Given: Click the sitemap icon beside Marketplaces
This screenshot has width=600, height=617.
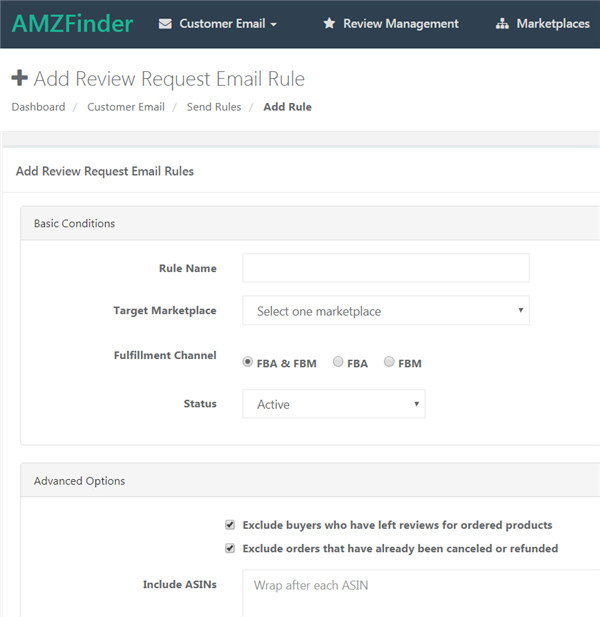Looking at the screenshot, I should pos(502,24).
